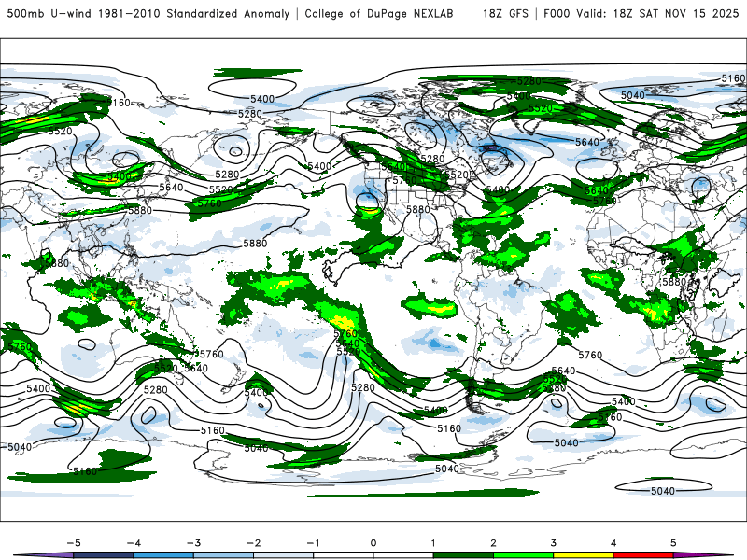Viewport: 747px width, 560px height.
Task: Click the 0 tick label on colorbar
Action: [x=373, y=543]
